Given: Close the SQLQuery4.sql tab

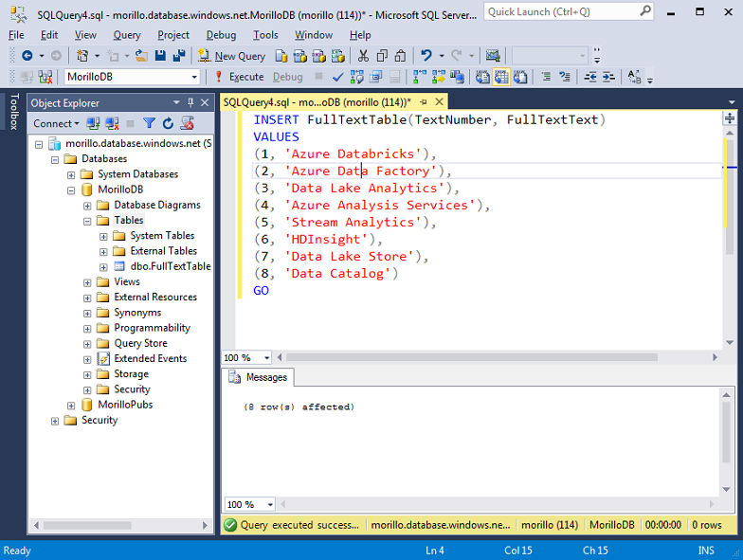Looking at the screenshot, I should coord(440,102).
